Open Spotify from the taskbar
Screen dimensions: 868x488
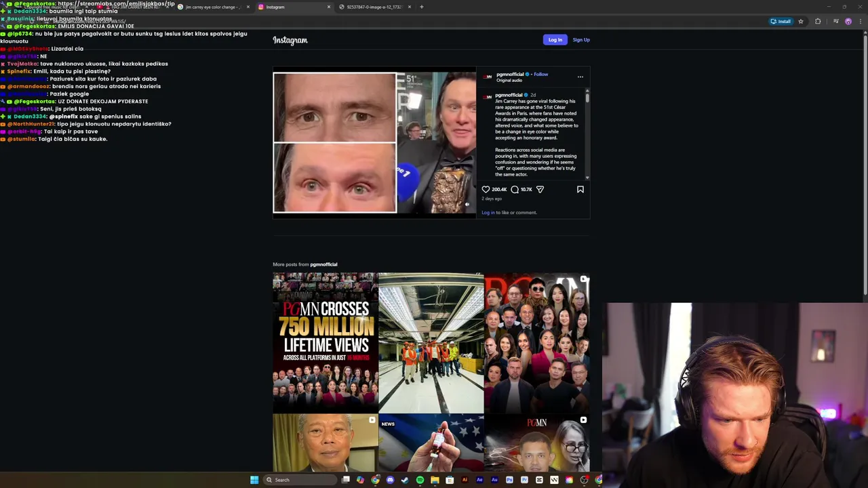click(x=420, y=480)
